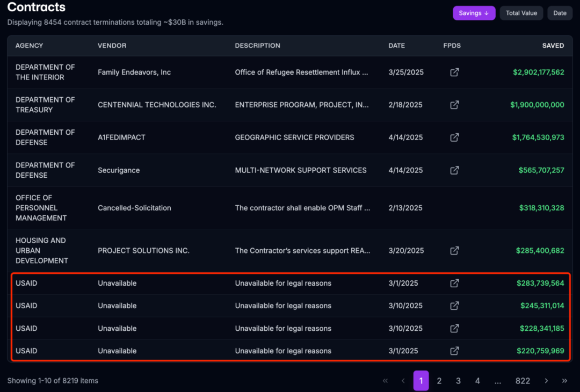The width and height of the screenshot is (580, 392).
Task: Click vendor PROJECT SOLUTIONS INC.
Action: click(143, 250)
